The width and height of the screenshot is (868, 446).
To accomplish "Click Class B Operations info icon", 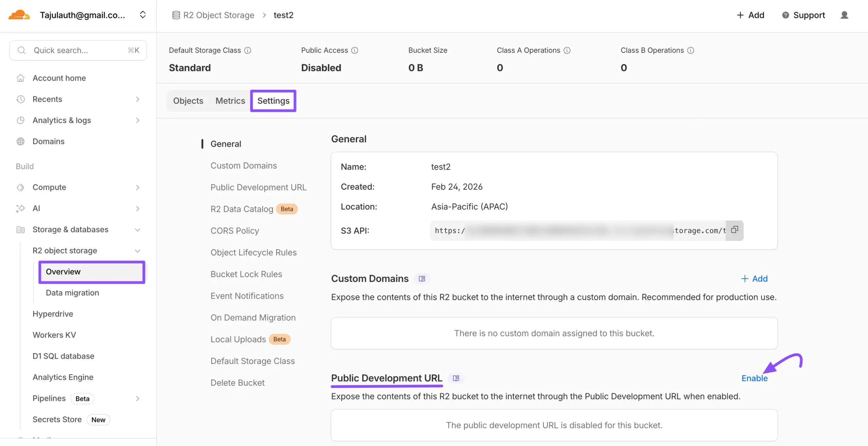I will point(691,50).
